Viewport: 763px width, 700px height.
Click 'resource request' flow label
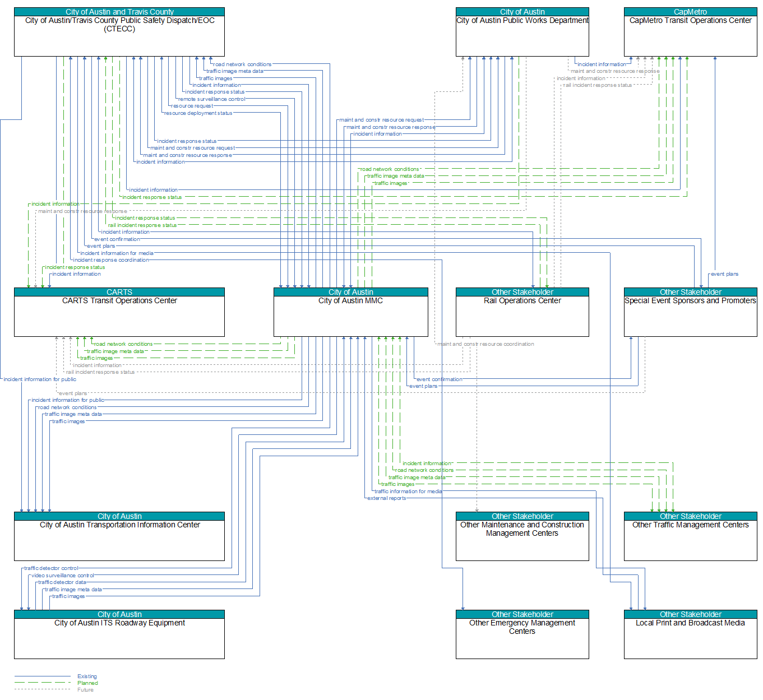pyautogui.click(x=192, y=106)
